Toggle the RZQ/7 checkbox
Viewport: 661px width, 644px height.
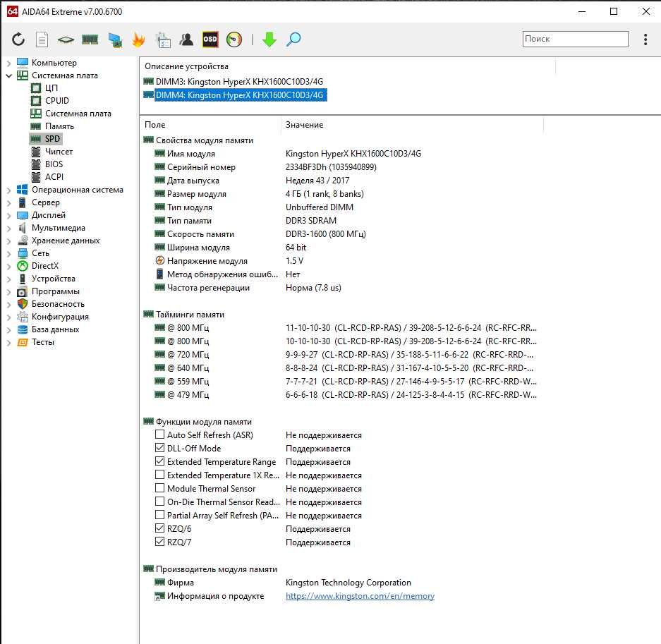click(x=159, y=542)
